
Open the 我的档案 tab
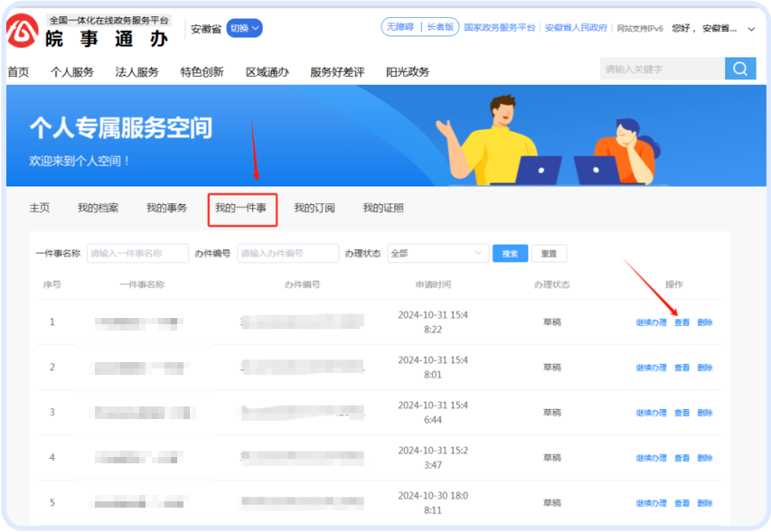98,209
